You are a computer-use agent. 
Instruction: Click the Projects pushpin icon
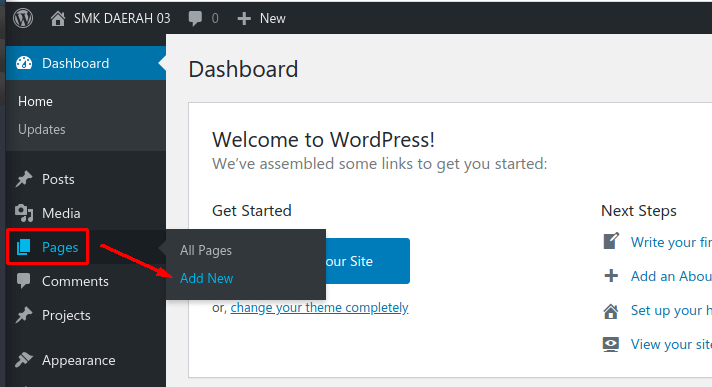tap(24, 315)
